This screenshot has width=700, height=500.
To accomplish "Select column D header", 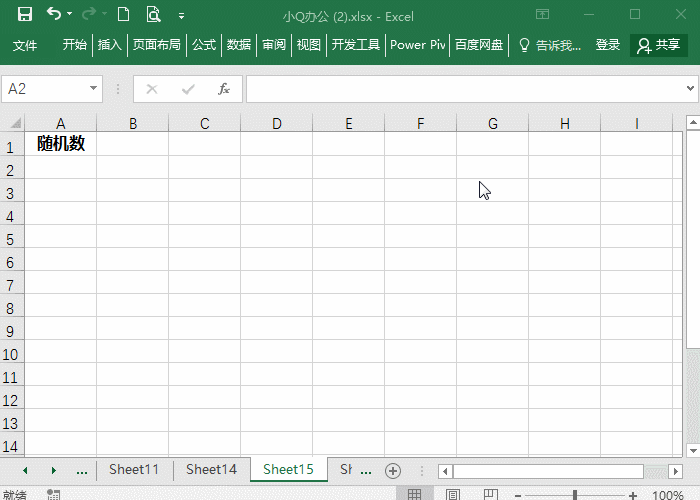I will click(277, 123).
